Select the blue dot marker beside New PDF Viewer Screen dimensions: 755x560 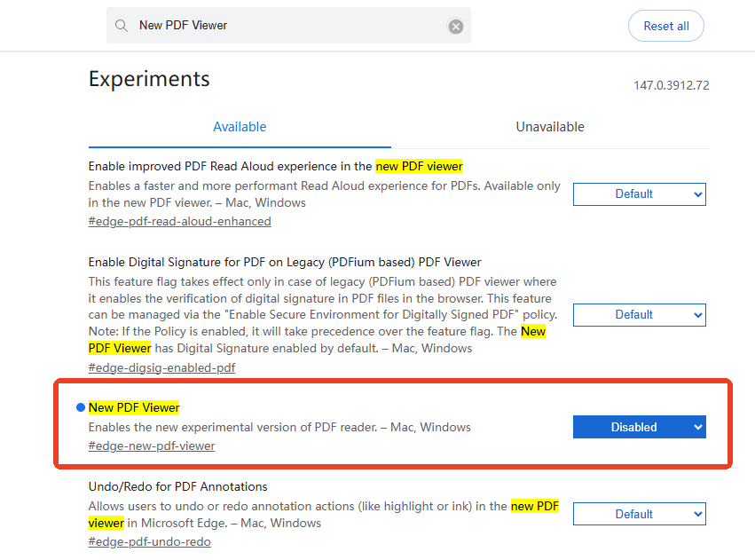coord(81,407)
